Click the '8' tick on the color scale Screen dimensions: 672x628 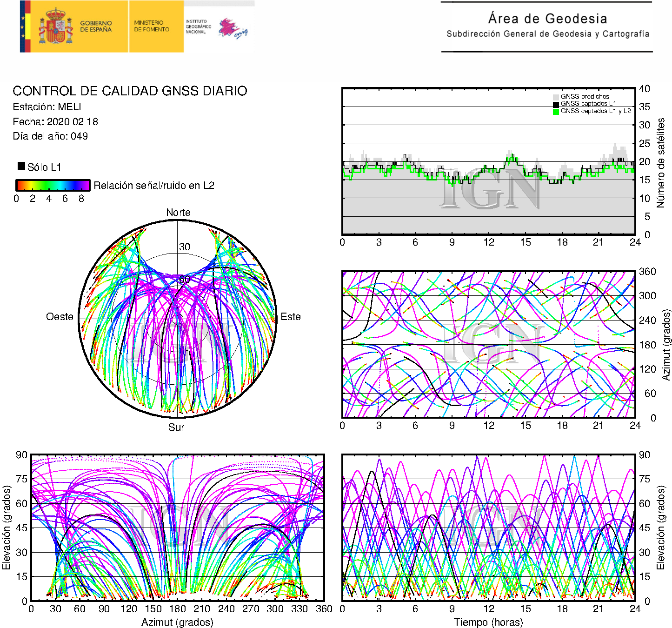(x=81, y=199)
